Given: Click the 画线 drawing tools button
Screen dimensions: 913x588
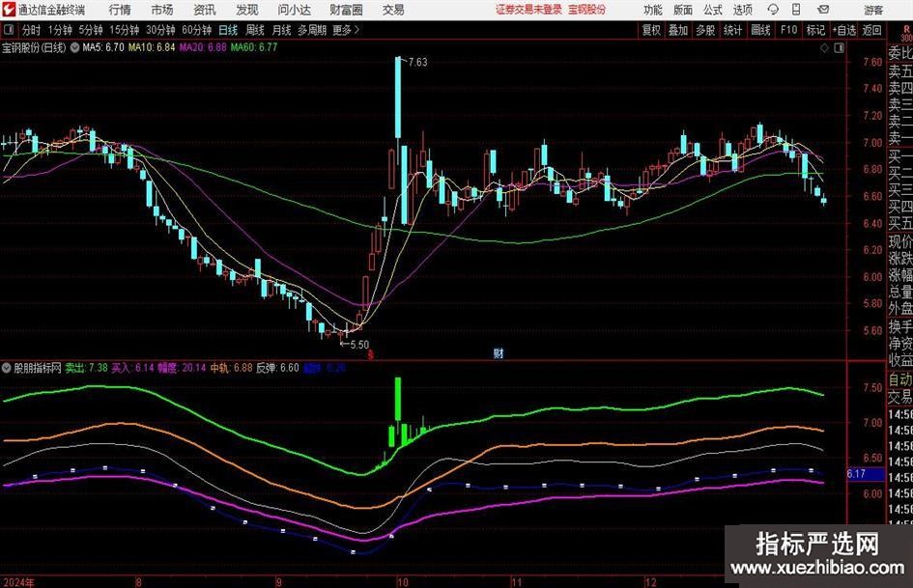Looking at the screenshot, I should (x=760, y=30).
